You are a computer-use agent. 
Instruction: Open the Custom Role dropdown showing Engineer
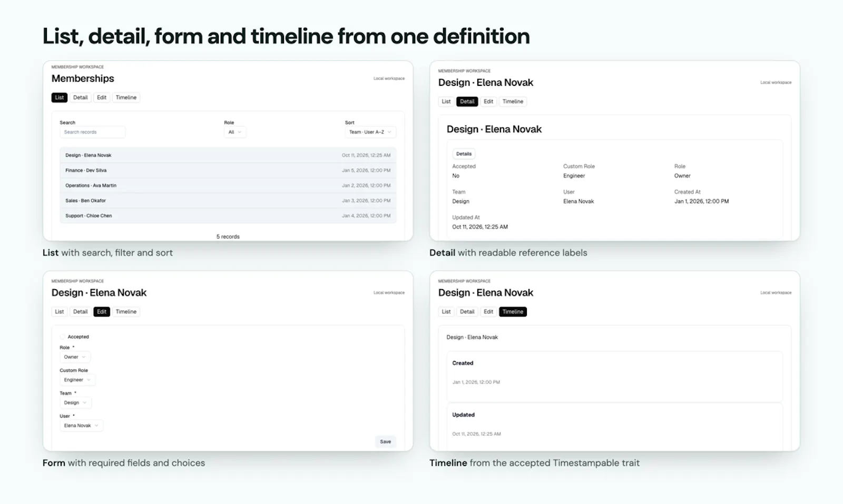(x=77, y=380)
